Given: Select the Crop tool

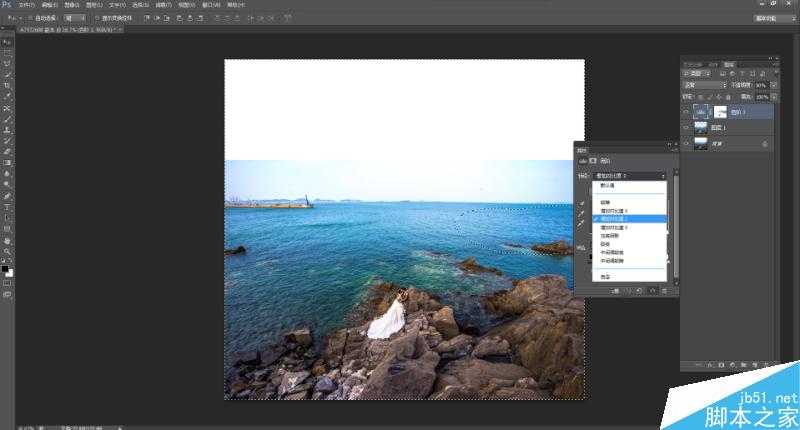Looking at the screenshot, I should point(7,86).
